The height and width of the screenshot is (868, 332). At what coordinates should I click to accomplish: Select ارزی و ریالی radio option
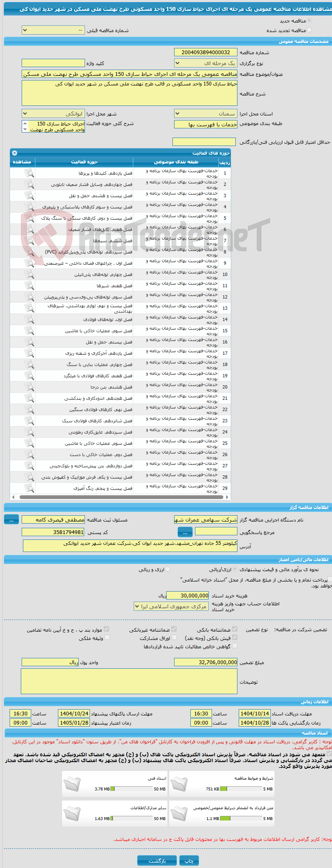point(168,569)
